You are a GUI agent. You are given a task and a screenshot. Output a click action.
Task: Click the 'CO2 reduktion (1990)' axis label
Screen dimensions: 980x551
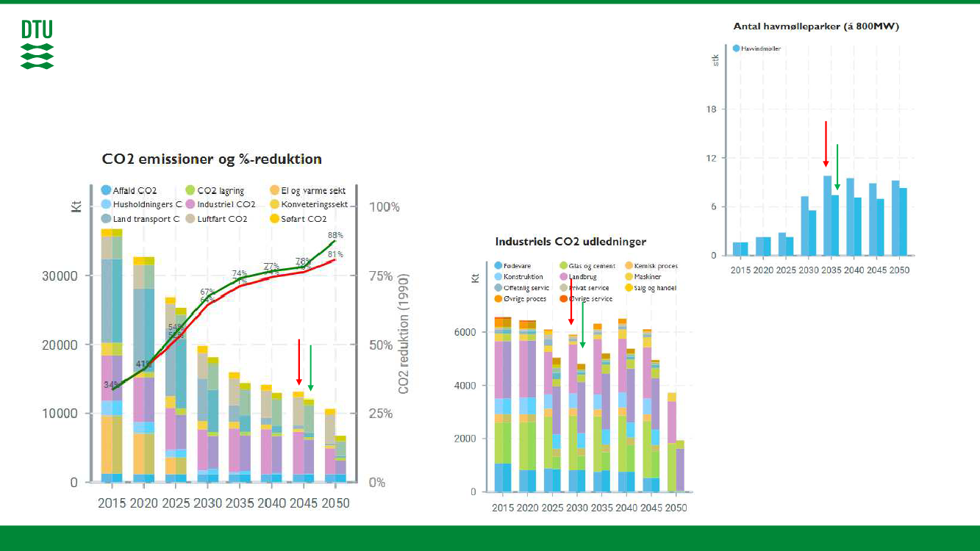coord(404,334)
